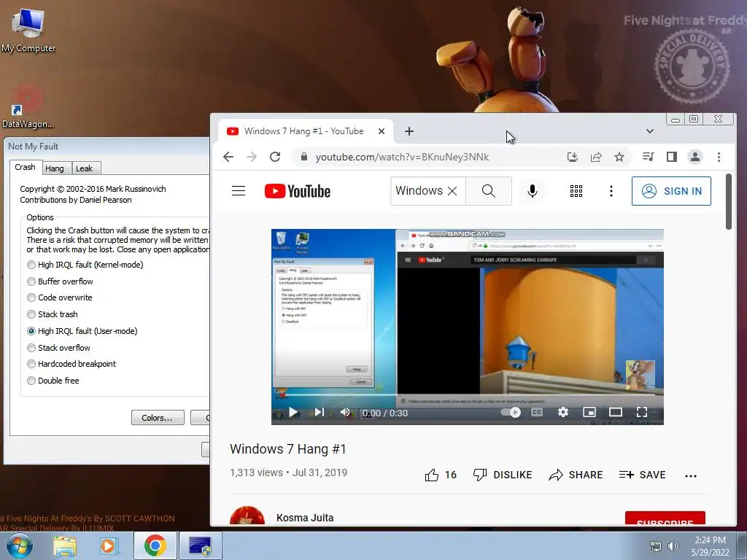Open Kosma Juita channel link
Viewport: 747px width, 560px height.
tap(305, 518)
